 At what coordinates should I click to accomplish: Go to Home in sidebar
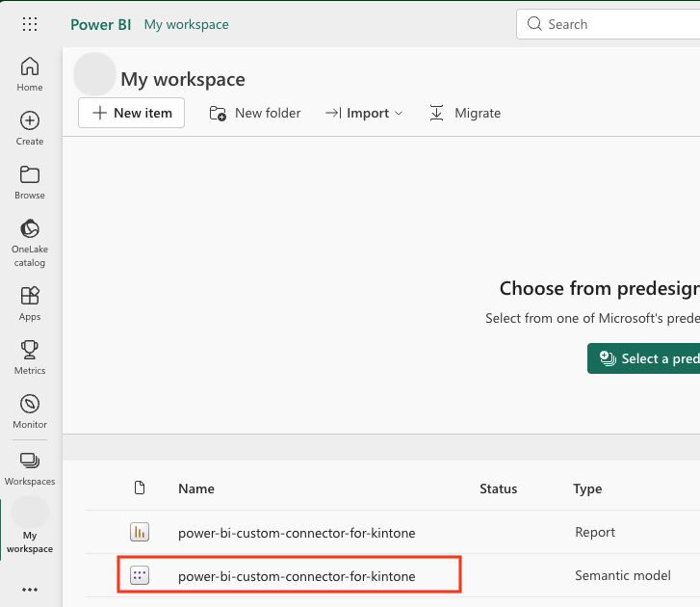(x=30, y=74)
